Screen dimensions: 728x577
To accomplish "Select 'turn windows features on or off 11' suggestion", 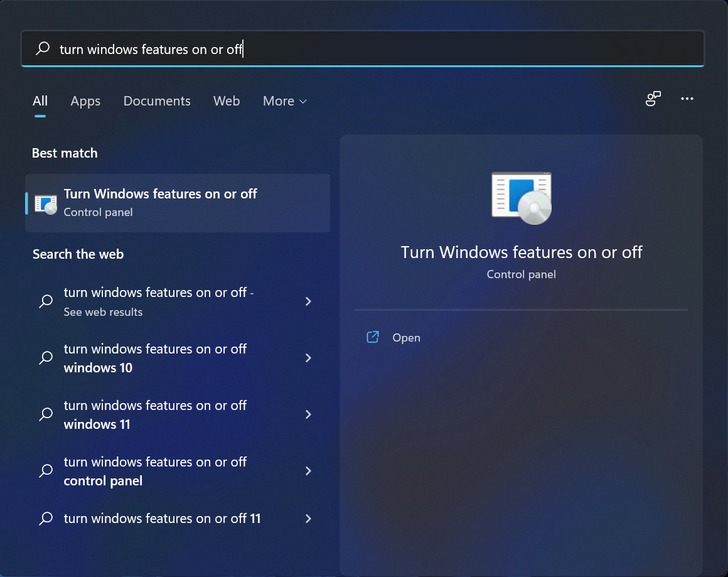I will pyautogui.click(x=178, y=519).
